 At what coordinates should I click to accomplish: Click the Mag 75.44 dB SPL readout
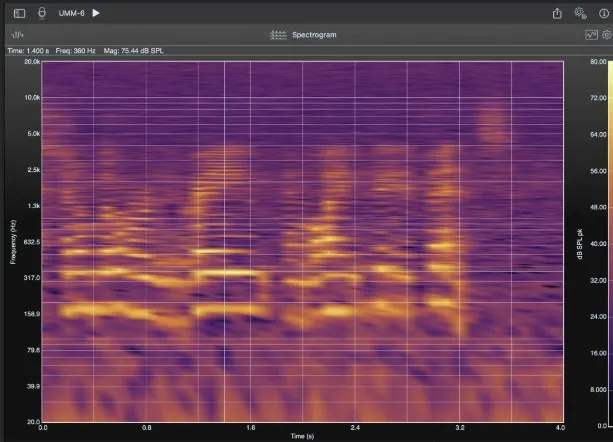134,51
